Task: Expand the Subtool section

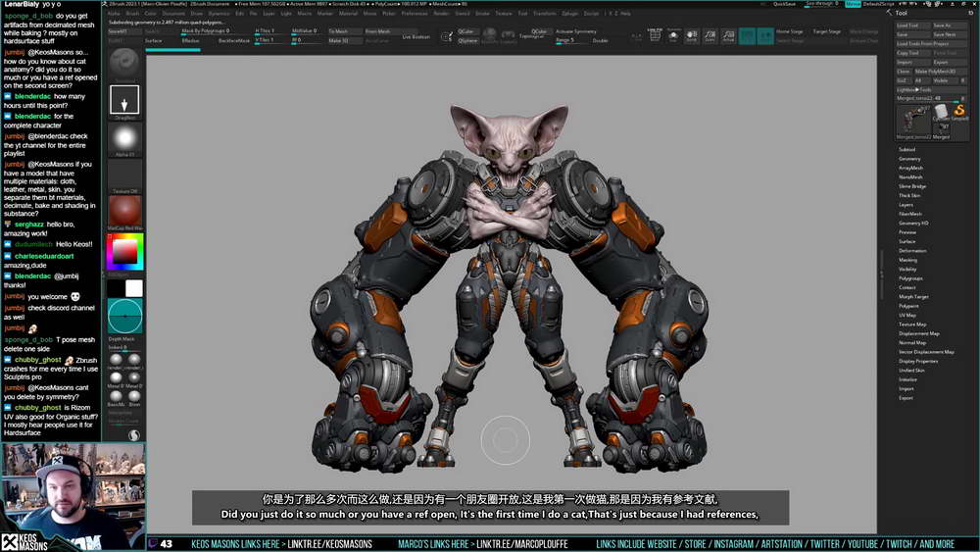Action: point(906,149)
